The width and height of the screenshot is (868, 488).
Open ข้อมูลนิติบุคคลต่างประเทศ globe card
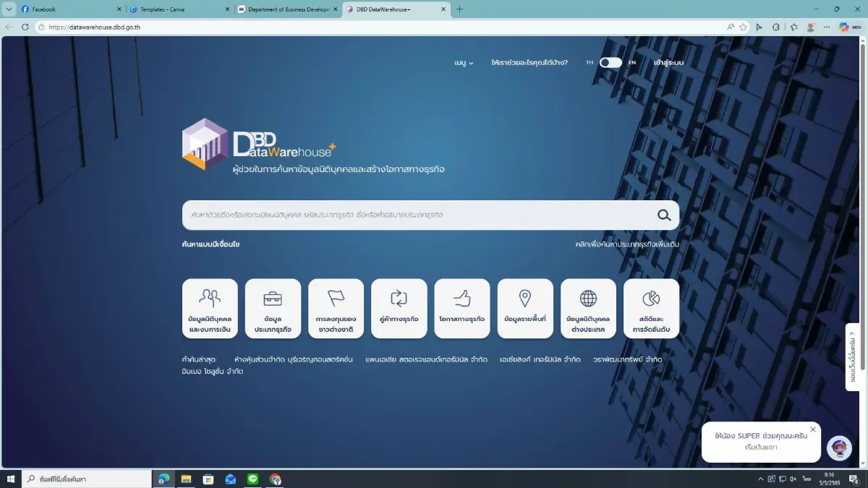588,309
